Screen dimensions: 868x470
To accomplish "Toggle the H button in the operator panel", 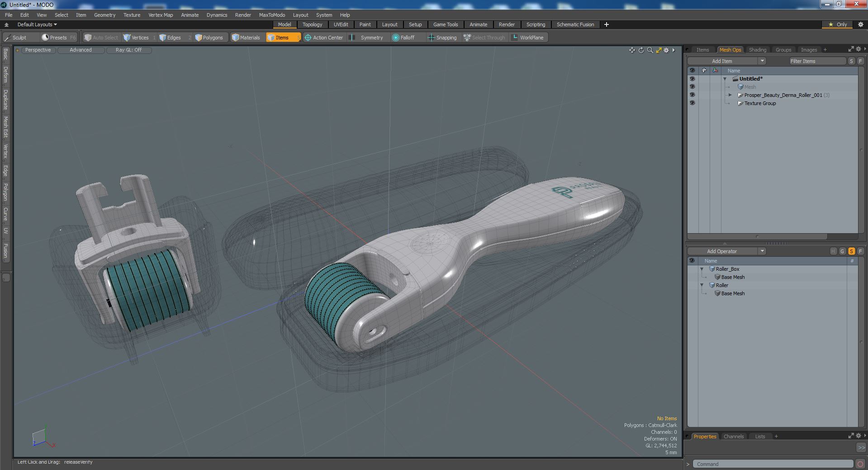I will coord(833,251).
